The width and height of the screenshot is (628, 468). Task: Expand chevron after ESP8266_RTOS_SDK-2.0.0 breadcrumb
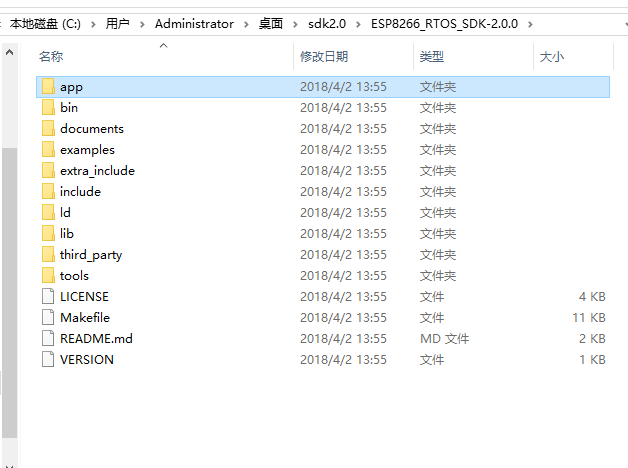(530, 24)
